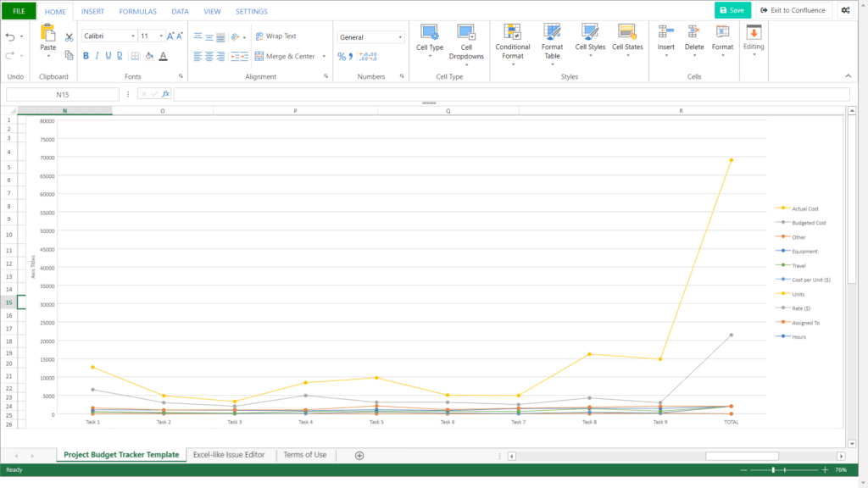This screenshot has width=868, height=488.
Task: Open the Excel-like Issue Editor sheet tab
Action: 229,455
